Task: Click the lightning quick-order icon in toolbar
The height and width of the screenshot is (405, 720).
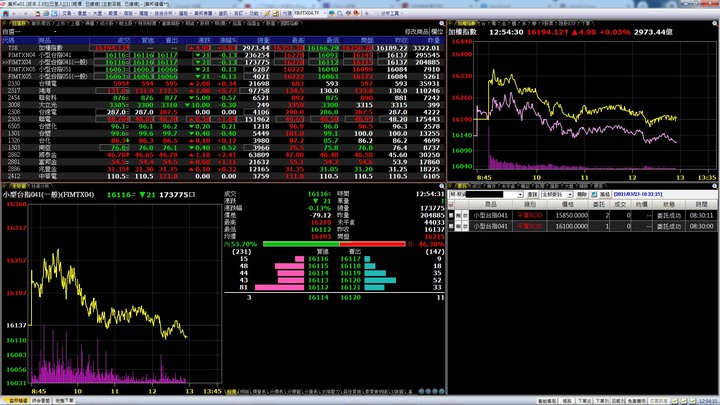Action: [x=267, y=14]
